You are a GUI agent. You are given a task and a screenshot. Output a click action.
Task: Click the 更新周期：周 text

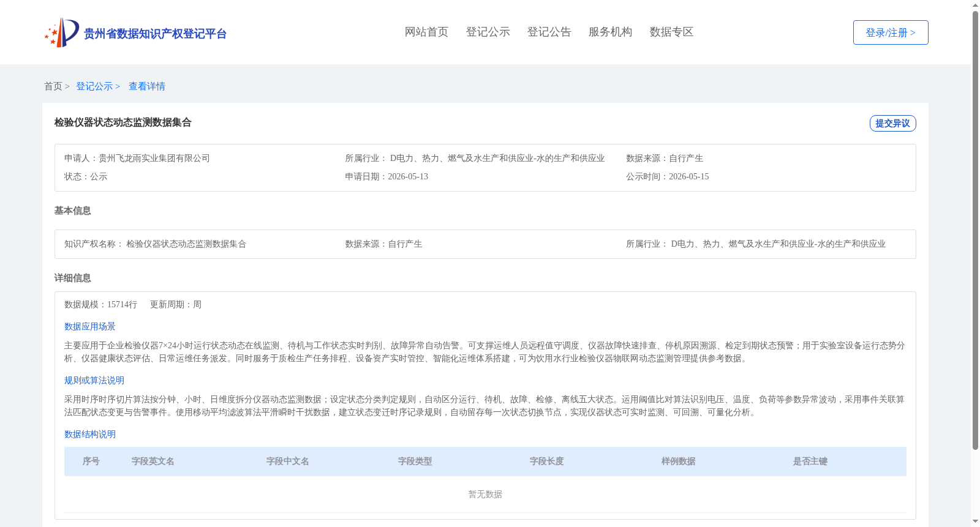coord(176,304)
